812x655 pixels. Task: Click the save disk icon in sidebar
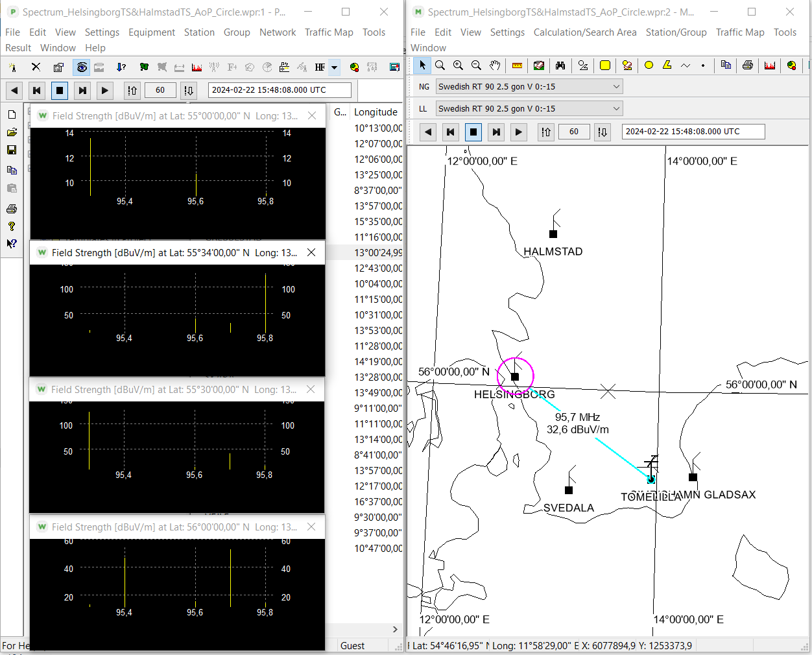(12, 150)
